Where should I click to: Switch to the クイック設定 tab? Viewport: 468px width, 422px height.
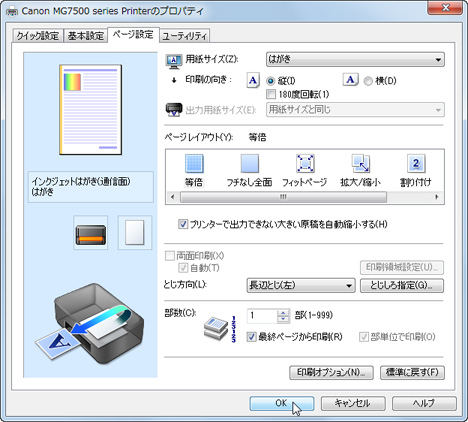[38, 36]
